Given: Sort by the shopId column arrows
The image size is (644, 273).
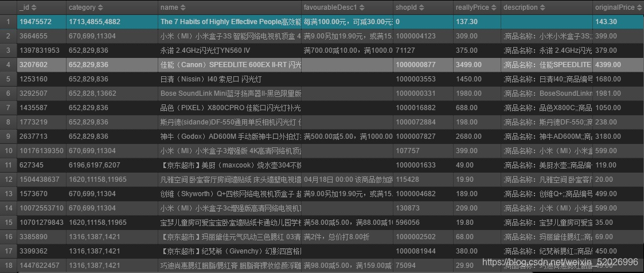Looking at the screenshot, I should pos(421,7).
